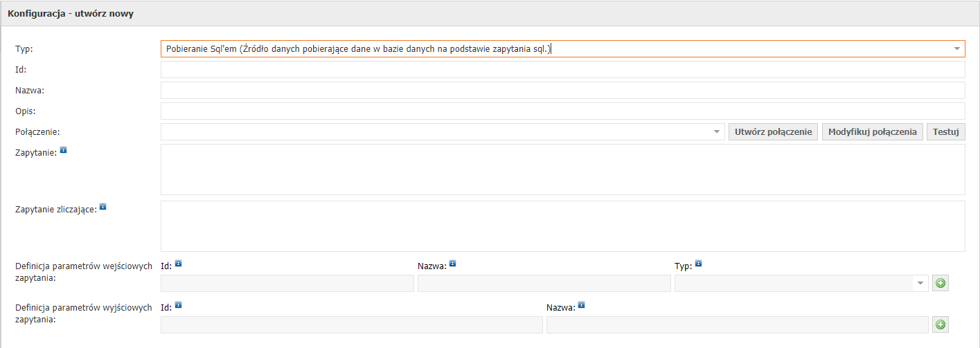Viewport: 980px width, 348px height.
Task: Click info icon next to input parameters Id
Action: pyautogui.click(x=178, y=263)
